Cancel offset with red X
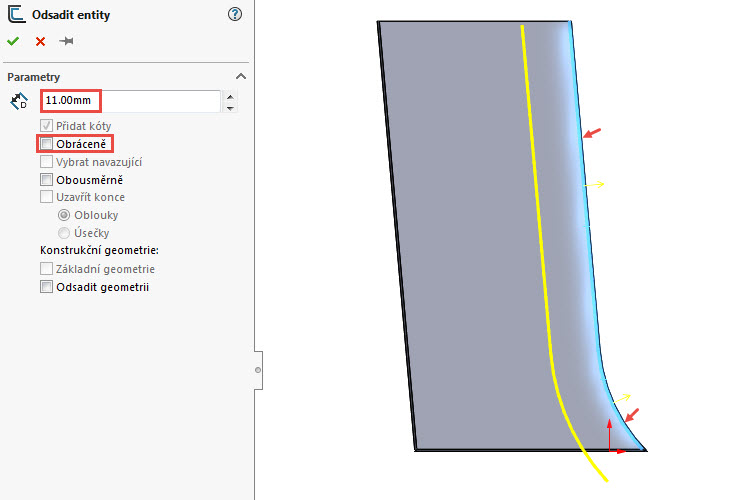Image resolution: width=750 pixels, height=500 pixels. pos(40,42)
